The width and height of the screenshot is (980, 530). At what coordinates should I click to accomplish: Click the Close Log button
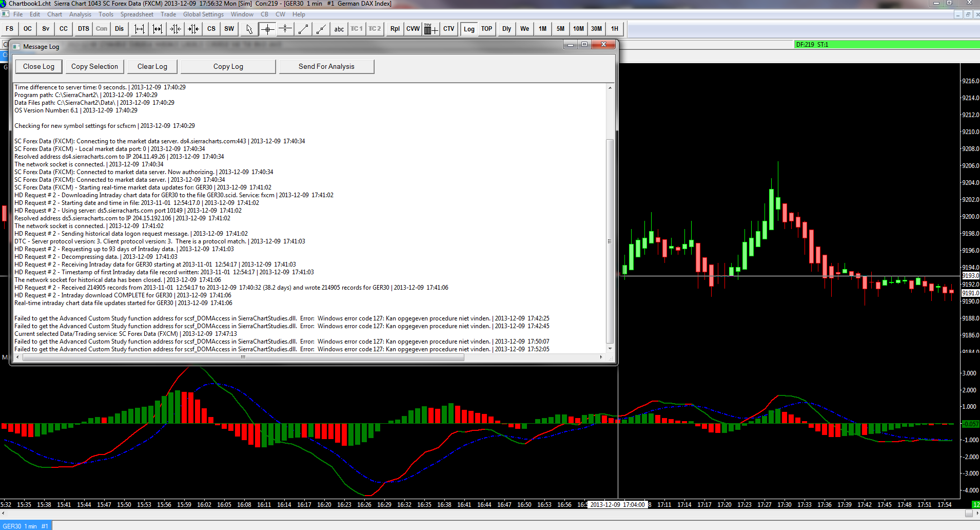[38, 67]
